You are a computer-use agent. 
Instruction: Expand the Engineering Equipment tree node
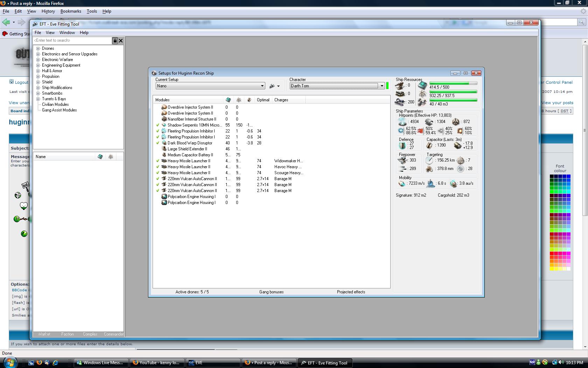click(x=38, y=65)
